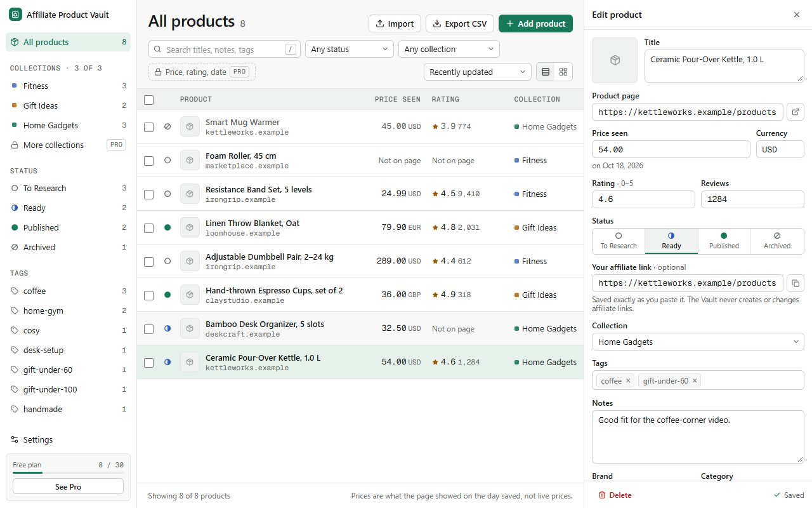Remove the coffee tag chip
The height and width of the screenshot is (508, 812).
[x=628, y=380]
